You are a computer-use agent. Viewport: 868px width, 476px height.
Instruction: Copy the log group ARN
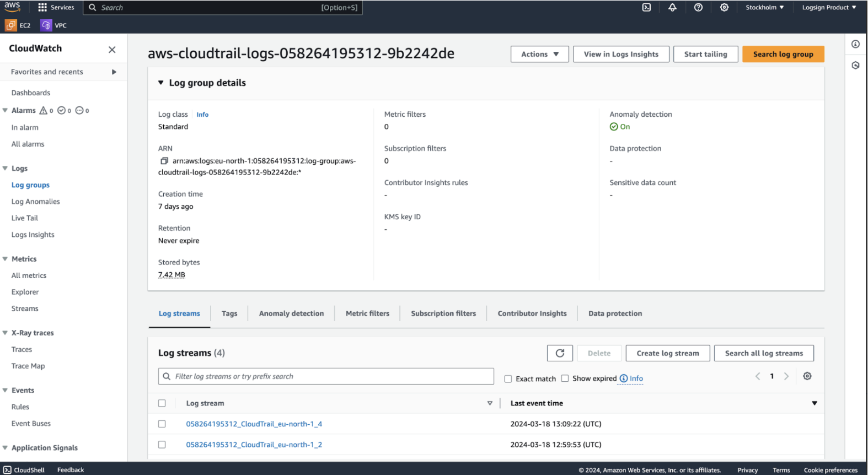click(164, 161)
